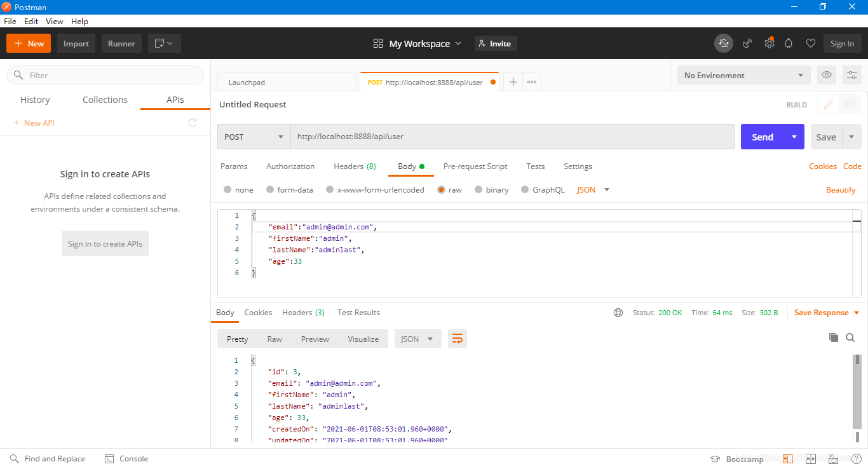Open the comments icon beside BUILD

tap(849, 105)
